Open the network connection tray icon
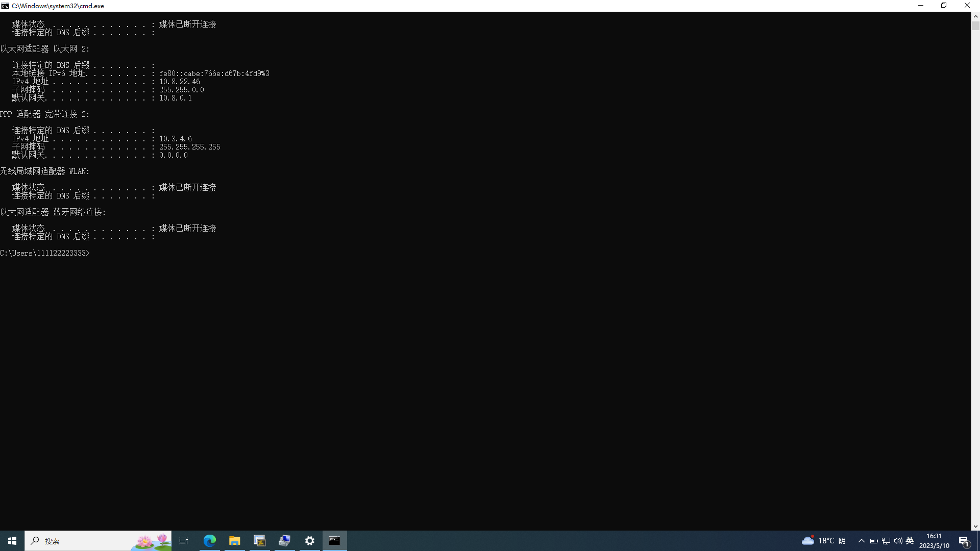980x551 pixels. (x=886, y=541)
